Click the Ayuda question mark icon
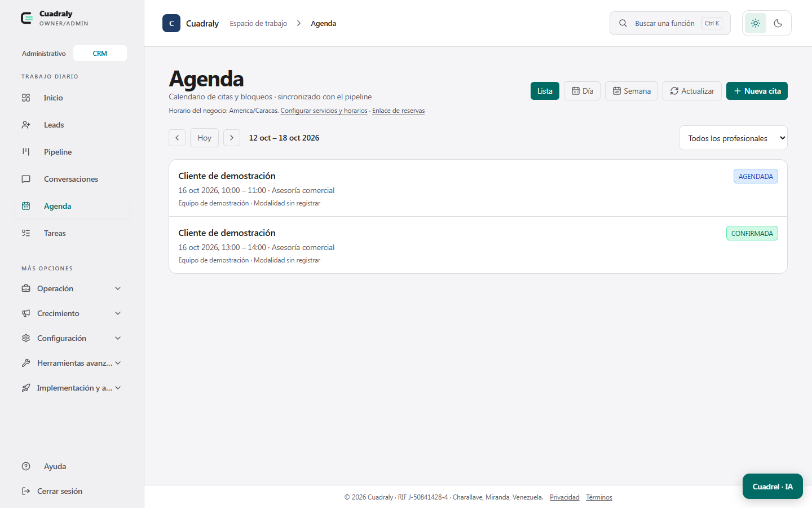Image resolution: width=812 pixels, height=508 pixels. 26,466
